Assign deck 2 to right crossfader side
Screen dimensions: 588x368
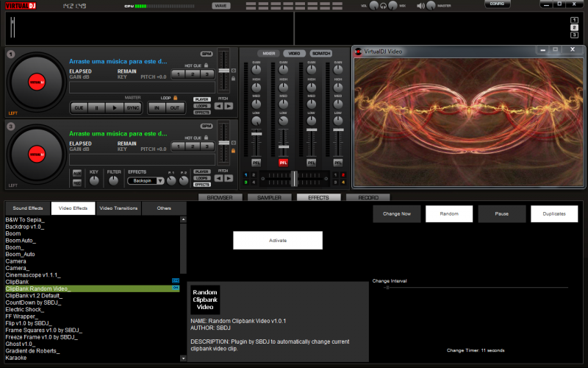[343, 175]
